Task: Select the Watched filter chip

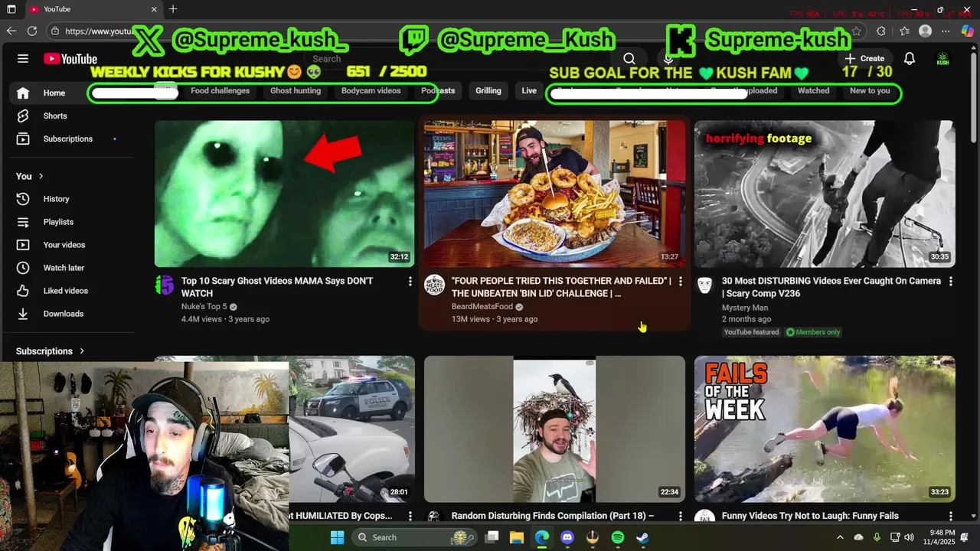Action: (x=813, y=91)
